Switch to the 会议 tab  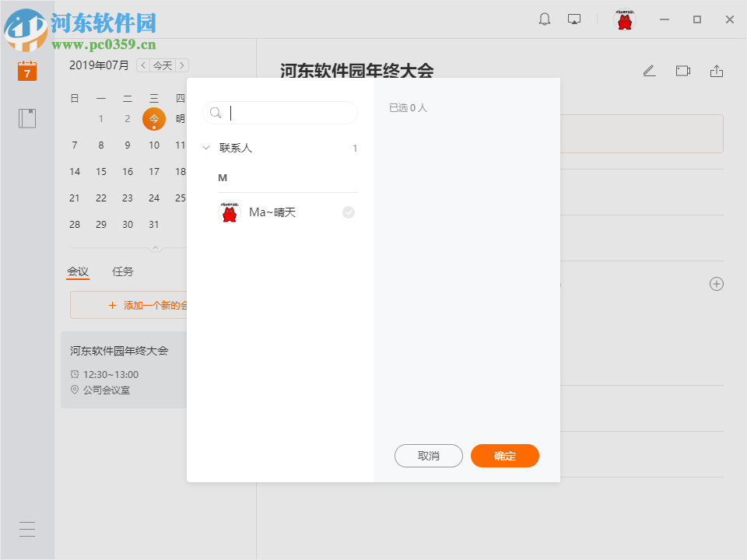(x=78, y=271)
